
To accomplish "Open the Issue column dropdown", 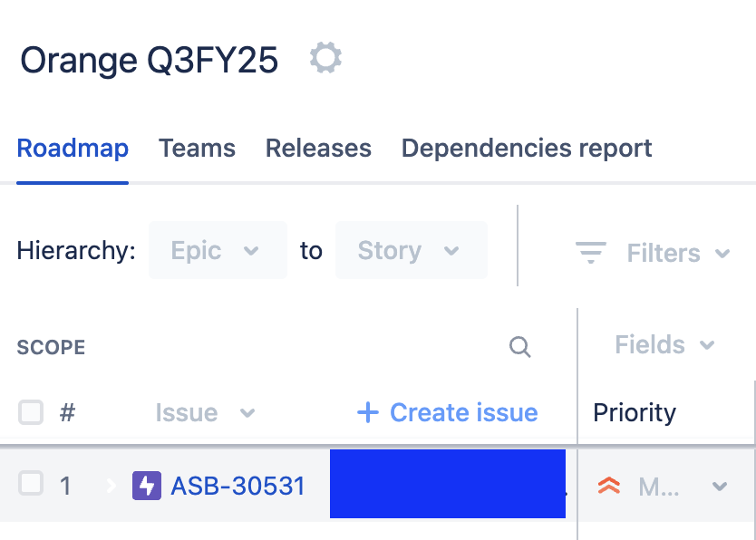I will (x=205, y=413).
